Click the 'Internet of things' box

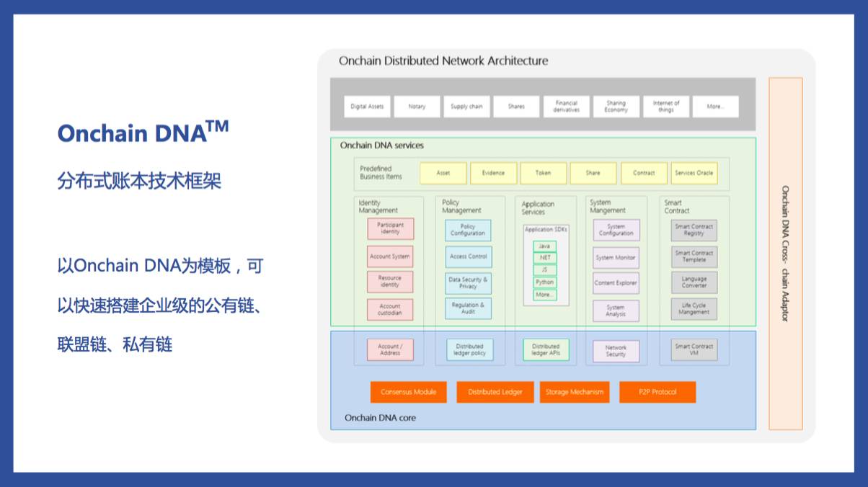pos(666,107)
